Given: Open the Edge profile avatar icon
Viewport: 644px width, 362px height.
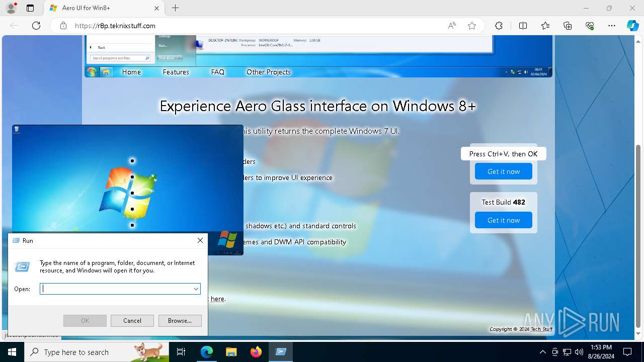Looking at the screenshot, I should [11, 8].
